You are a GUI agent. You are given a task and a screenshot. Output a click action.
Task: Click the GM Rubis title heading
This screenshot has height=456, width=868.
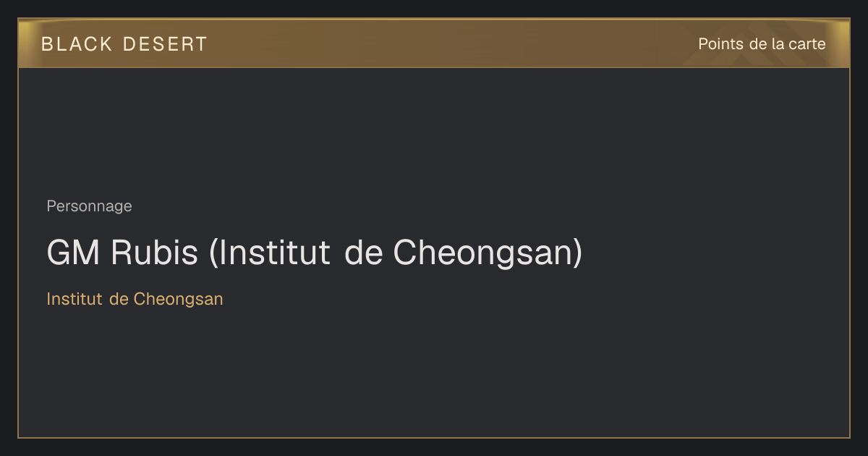point(314,253)
